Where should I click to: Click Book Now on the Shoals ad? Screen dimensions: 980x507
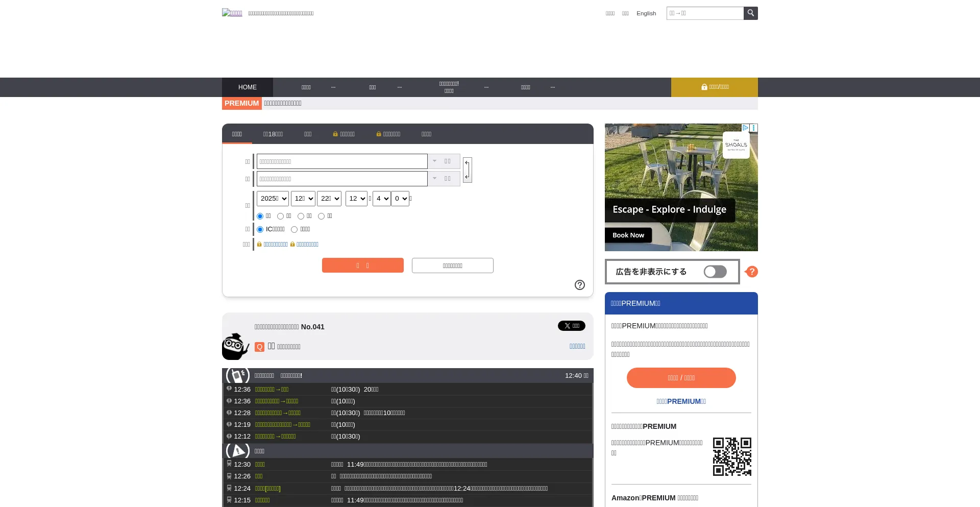click(x=628, y=235)
